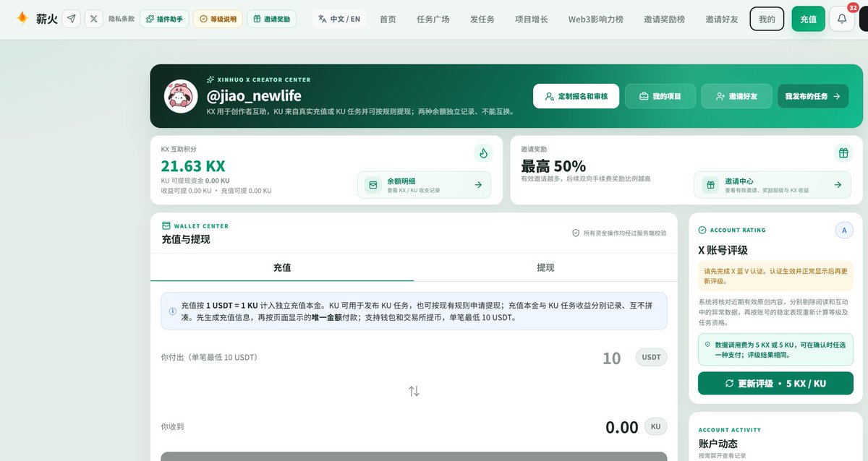Click arrow on 余额明细 card
This screenshot has height=461, width=868.
[x=478, y=185]
